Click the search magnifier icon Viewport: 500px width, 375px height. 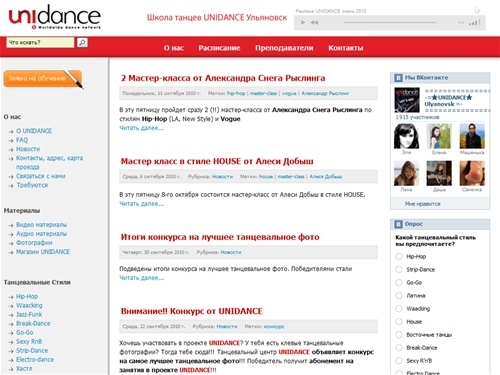[82, 42]
